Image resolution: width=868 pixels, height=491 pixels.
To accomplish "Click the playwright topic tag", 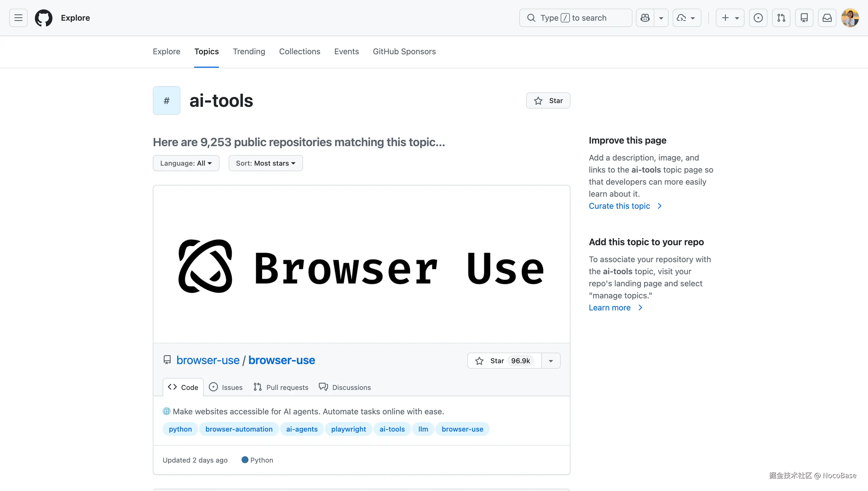I will (348, 429).
